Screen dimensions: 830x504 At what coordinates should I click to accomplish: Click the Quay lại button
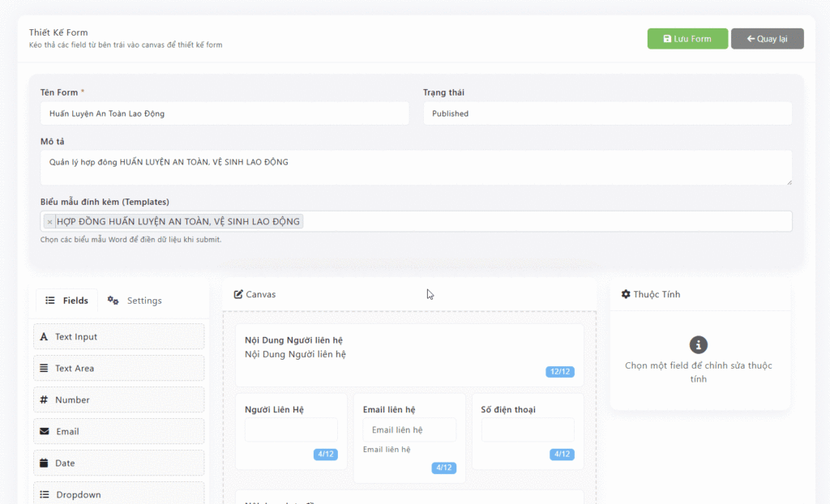coord(767,39)
